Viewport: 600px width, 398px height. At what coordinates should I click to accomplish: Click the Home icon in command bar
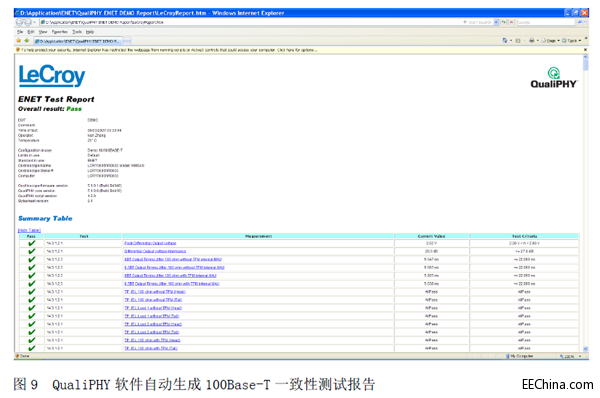tap(505, 40)
